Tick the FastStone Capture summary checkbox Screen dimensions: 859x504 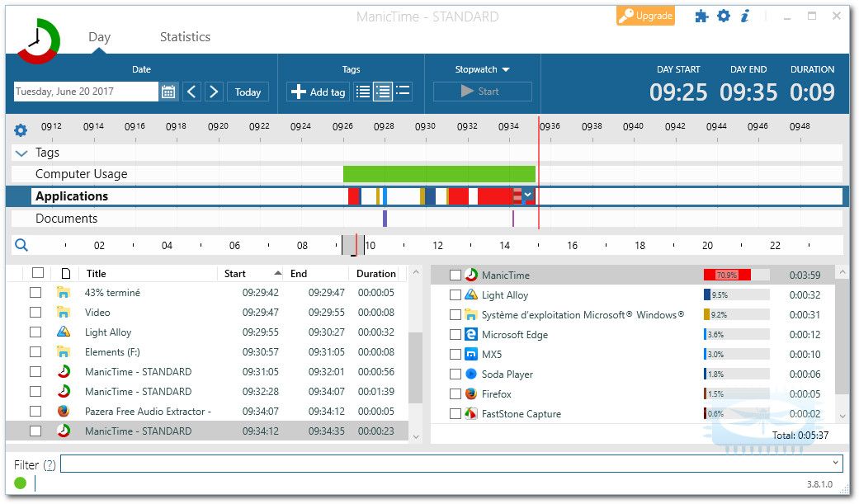(455, 413)
